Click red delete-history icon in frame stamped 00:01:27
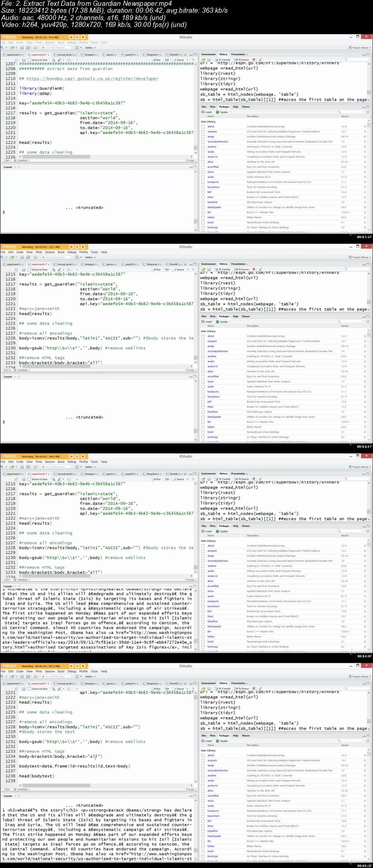 [x=254, y=59]
